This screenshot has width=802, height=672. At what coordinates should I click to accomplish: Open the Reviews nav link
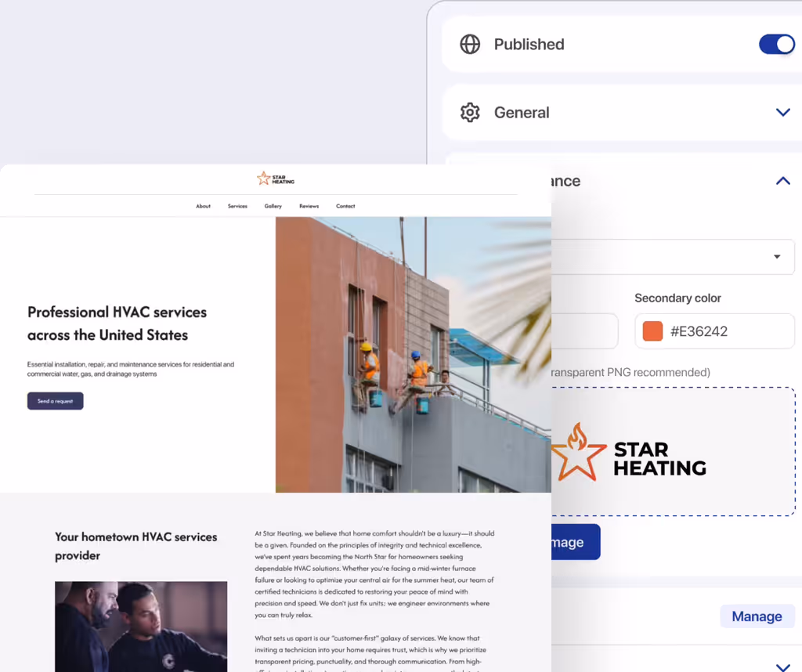tap(309, 206)
